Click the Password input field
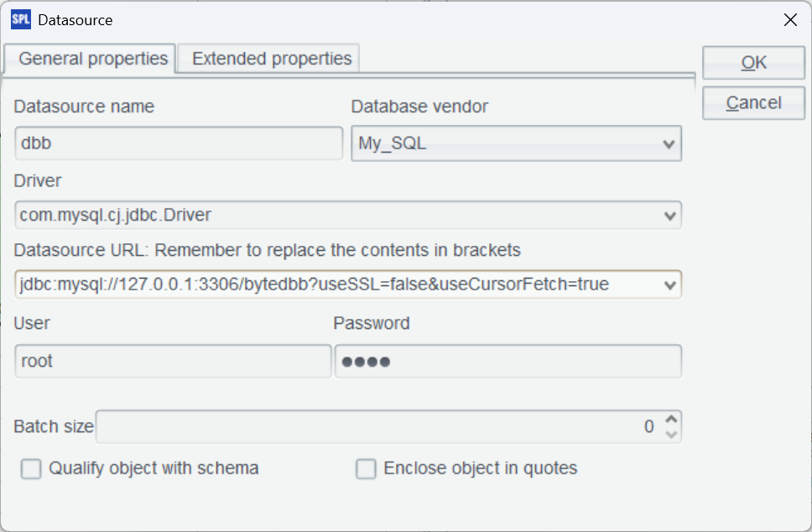The width and height of the screenshot is (812, 532). click(507, 362)
